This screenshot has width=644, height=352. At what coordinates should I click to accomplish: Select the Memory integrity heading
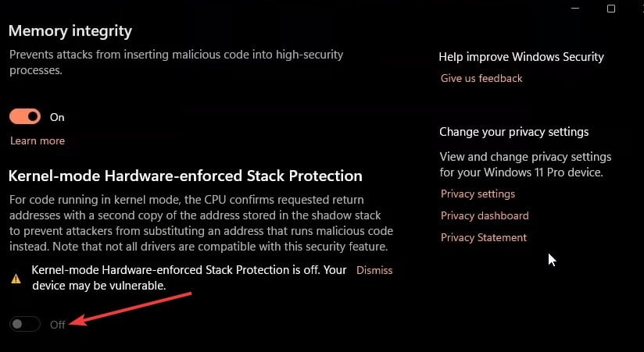coord(70,31)
